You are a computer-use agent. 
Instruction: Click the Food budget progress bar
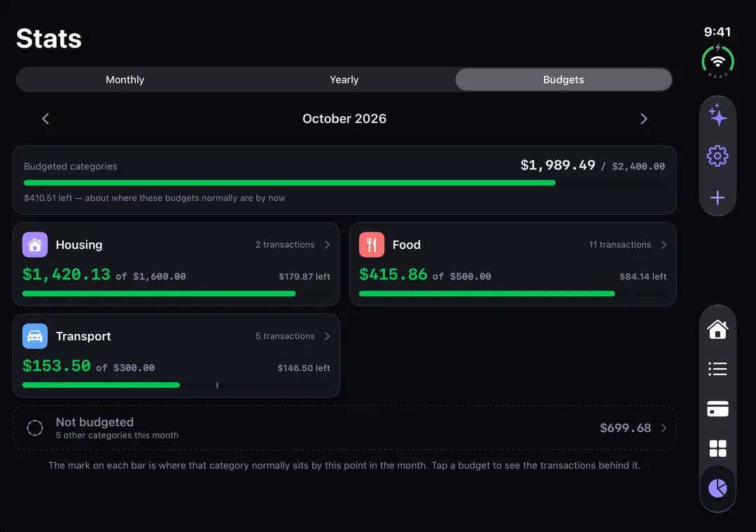513,293
